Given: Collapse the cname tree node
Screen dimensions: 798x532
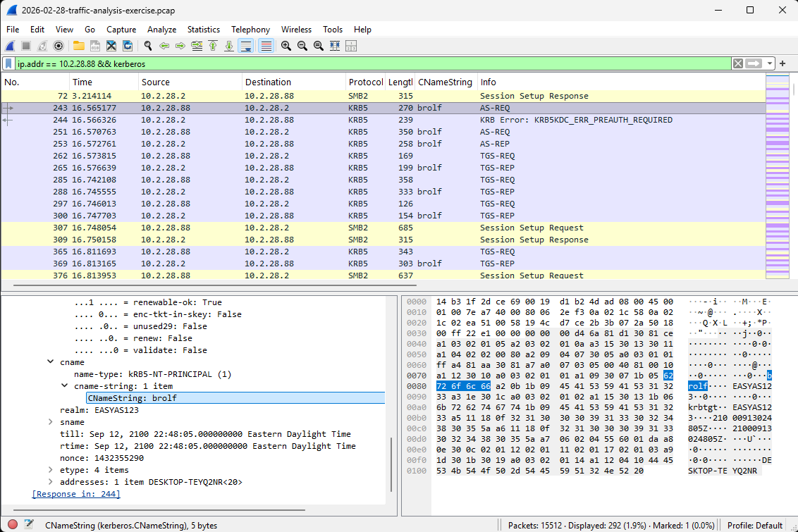Looking at the screenshot, I should (x=50, y=362).
